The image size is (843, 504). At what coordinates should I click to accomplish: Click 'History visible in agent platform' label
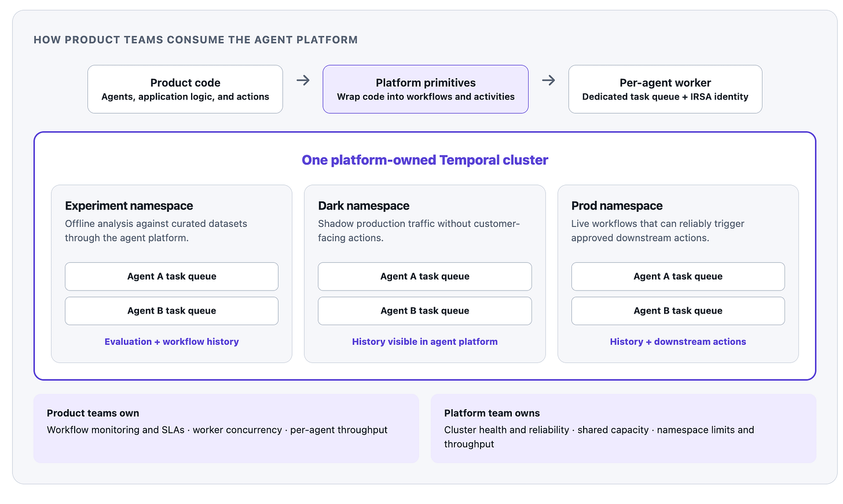[425, 342]
